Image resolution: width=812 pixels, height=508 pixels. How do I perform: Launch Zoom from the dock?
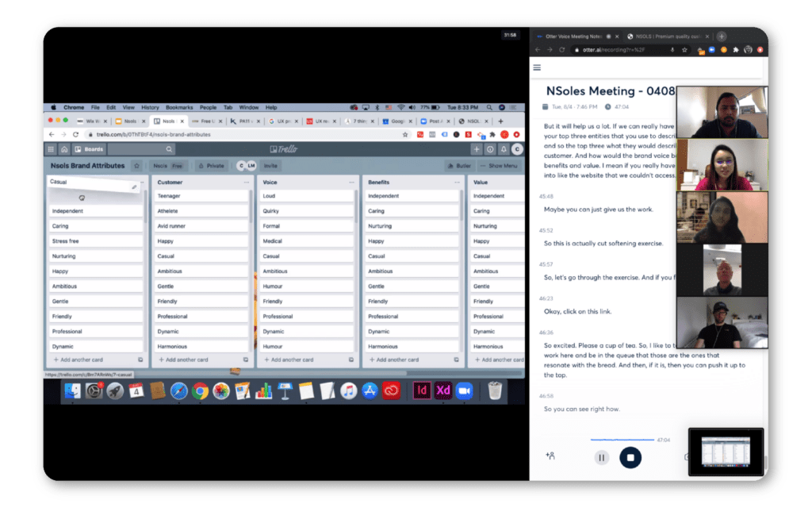click(x=464, y=391)
